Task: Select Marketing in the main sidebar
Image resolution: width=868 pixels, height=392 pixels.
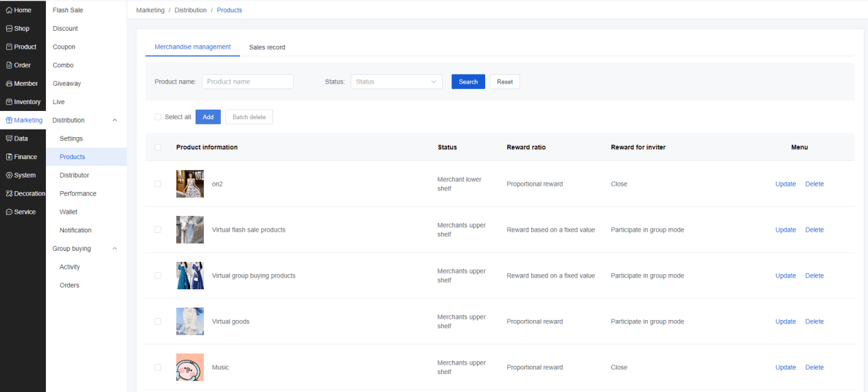Action: 23,120
